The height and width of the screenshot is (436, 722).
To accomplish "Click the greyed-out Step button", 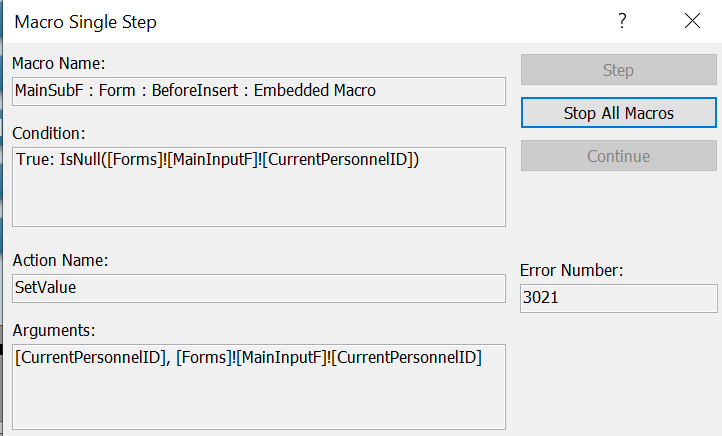I will pyautogui.click(x=618, y=70).
